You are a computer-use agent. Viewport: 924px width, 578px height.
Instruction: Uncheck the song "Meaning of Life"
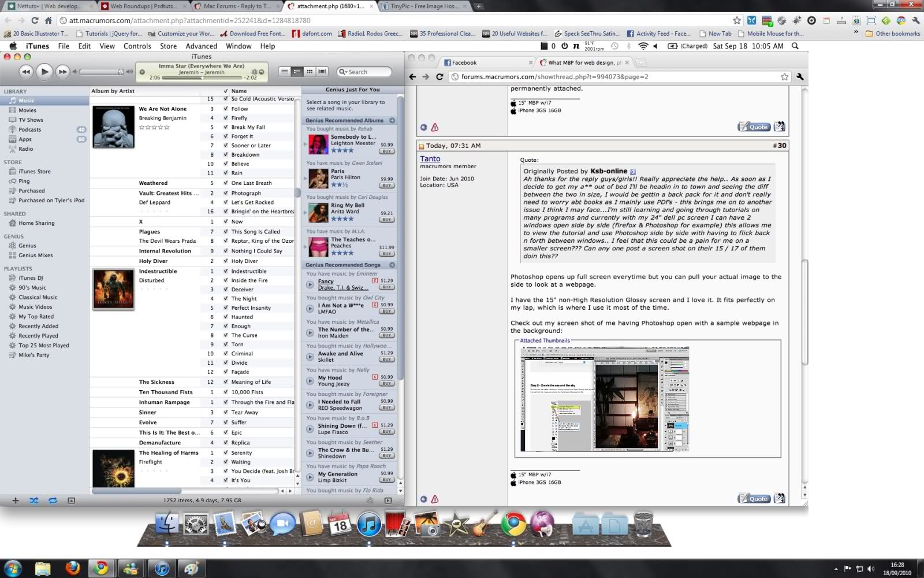coord(226,382)
